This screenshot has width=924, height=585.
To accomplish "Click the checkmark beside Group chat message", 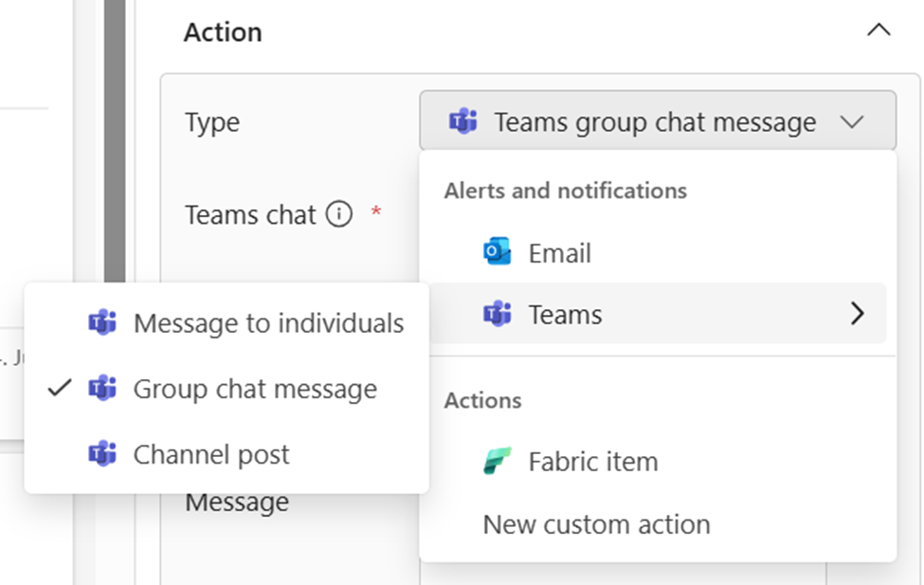I will [x=60, y=389].
